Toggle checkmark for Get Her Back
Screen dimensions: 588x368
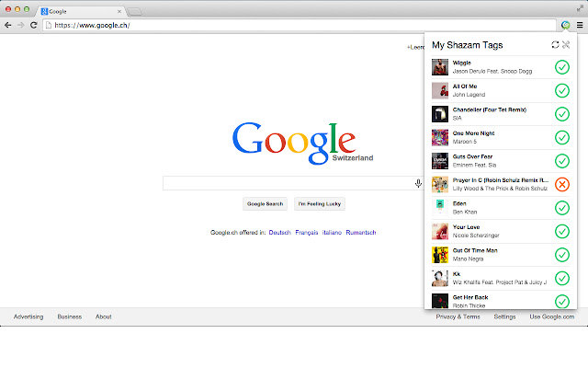point(562,302)
